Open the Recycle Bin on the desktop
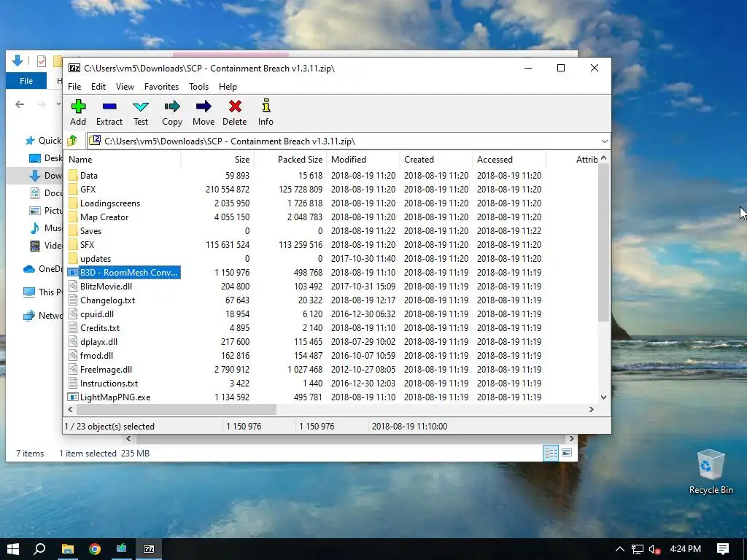 pyautogui.click(x=711, y=472)
